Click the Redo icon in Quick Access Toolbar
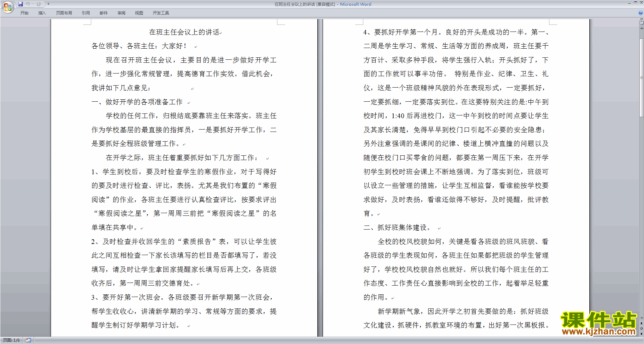Image resolution: width=644 pixels, height=344 pixels. (x=39, y=4)
